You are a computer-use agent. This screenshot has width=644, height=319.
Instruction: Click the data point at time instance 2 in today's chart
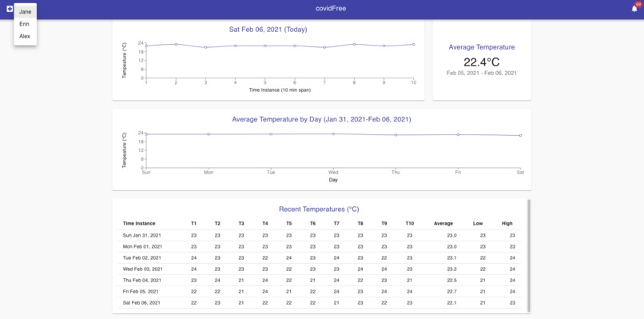point(176,44)
